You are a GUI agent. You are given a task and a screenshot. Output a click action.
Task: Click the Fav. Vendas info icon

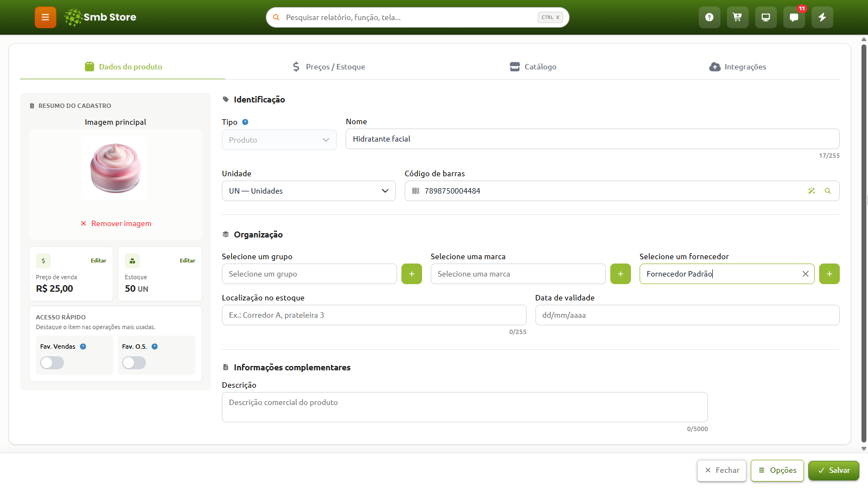click(x=83, y=346)
